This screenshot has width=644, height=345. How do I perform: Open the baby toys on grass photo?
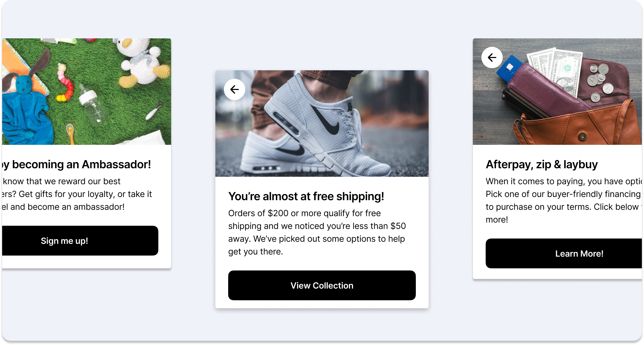pyautogui.click(x=87, y=92)
